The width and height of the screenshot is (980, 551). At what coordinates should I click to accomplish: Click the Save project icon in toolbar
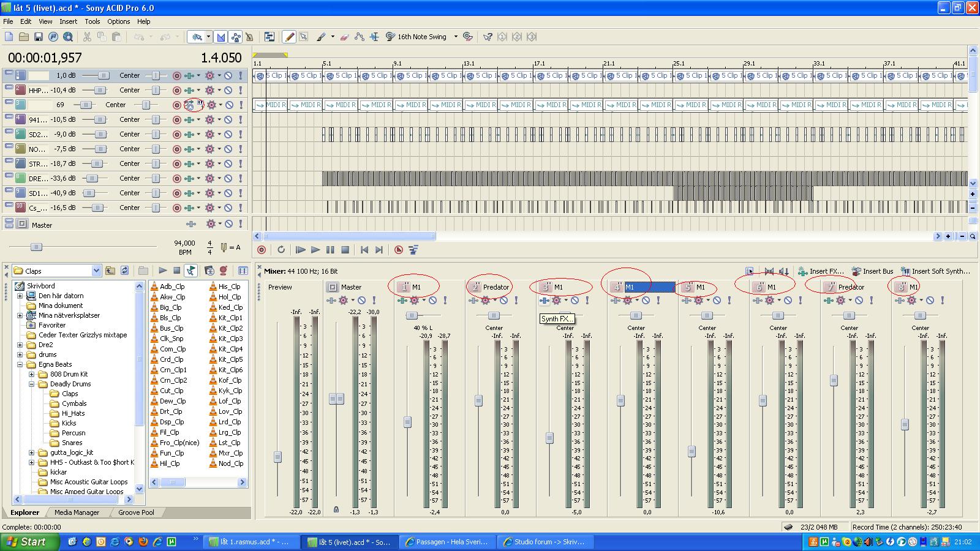[x=38, y=37]
